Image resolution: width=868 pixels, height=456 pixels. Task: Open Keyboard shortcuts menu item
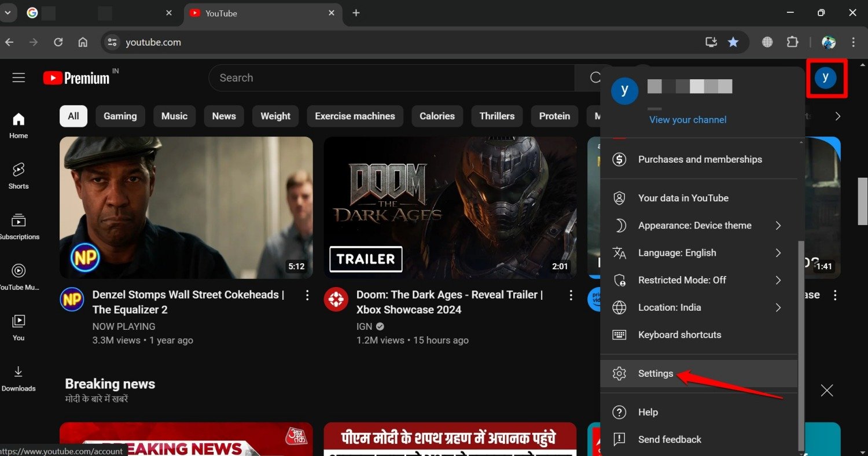[699, 334]
